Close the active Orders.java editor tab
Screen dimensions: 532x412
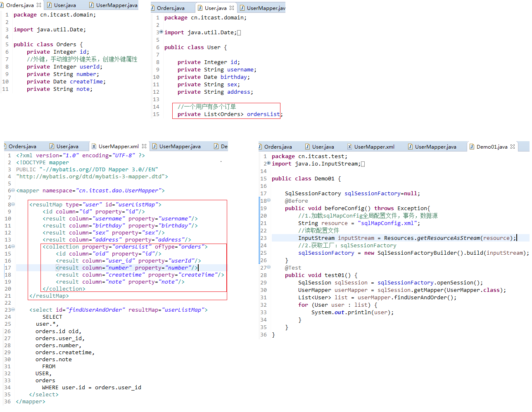coord(39,5)
